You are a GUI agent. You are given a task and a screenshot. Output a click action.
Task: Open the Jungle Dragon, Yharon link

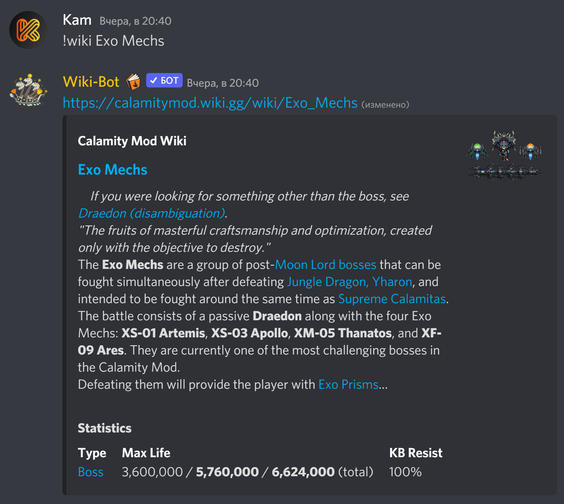tap(350, 282)
